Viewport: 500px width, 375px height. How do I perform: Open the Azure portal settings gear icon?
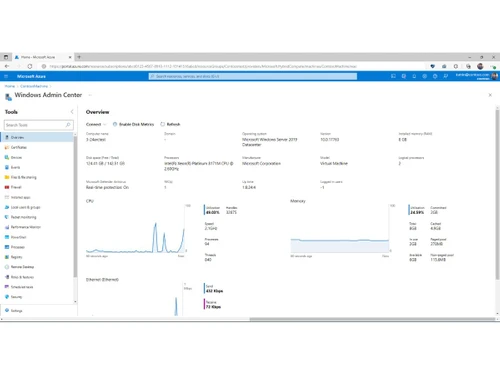tap(425, 76)
